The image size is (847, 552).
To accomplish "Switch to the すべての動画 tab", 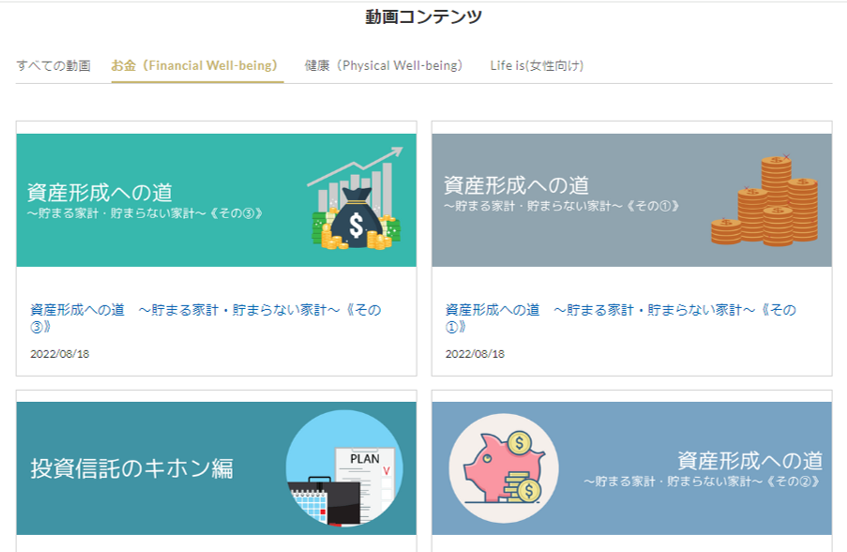I will pyautogui.click(x=53, y=66).
